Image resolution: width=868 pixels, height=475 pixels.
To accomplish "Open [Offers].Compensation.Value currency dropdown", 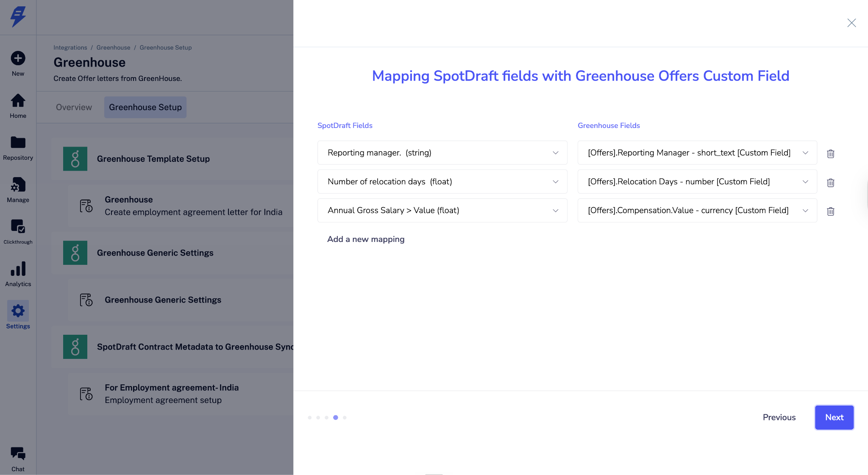I will (x=697, y=210).
